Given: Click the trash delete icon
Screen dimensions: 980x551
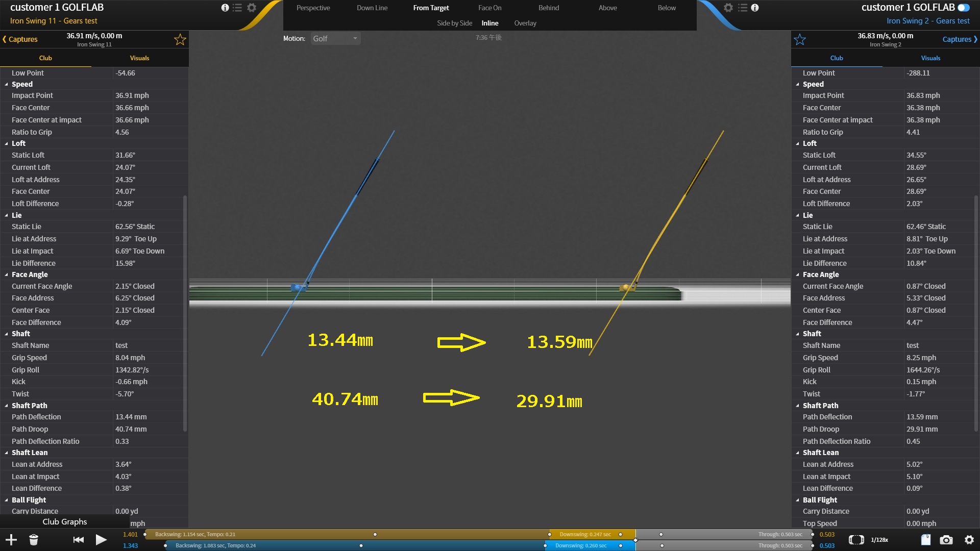Looking at the screenshot, I should click(x=34, y=540).
